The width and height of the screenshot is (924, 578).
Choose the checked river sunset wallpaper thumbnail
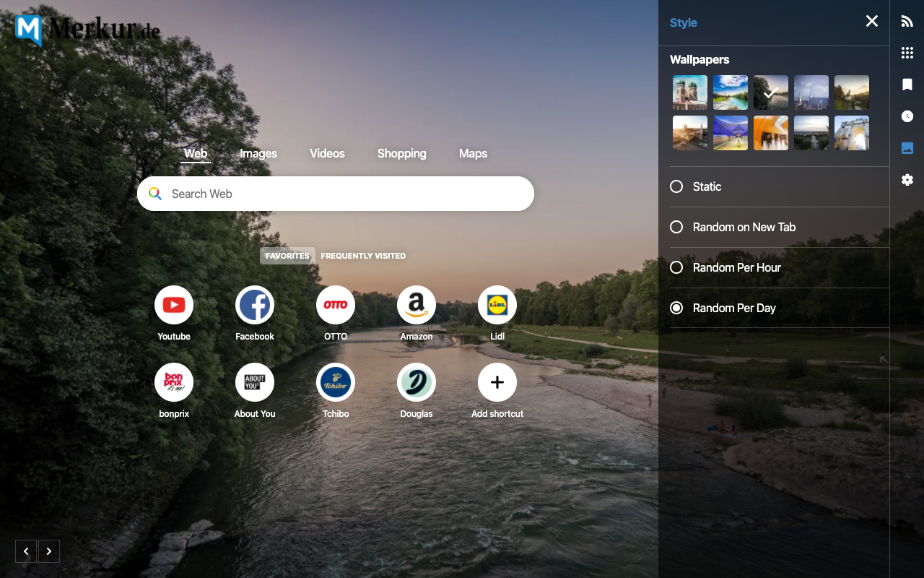771,92
